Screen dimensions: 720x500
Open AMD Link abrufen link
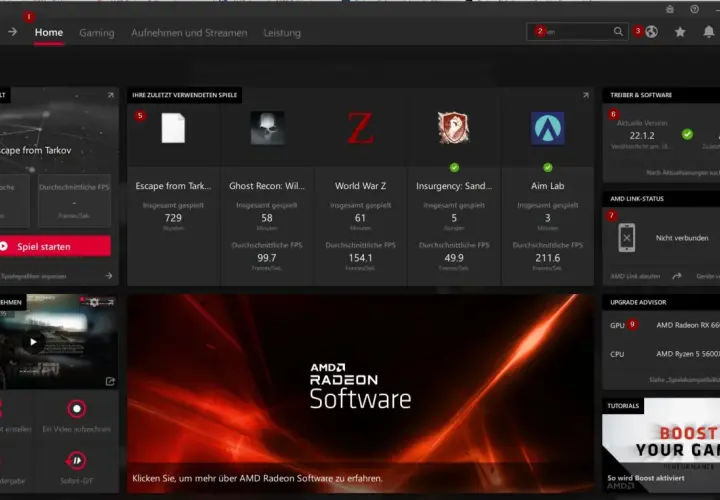[635, 276]
